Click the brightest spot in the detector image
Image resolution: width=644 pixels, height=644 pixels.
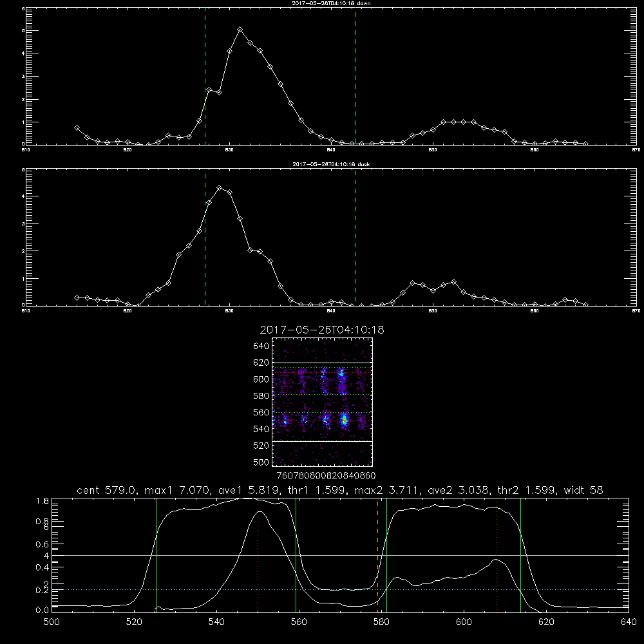[x=344, y=420]
